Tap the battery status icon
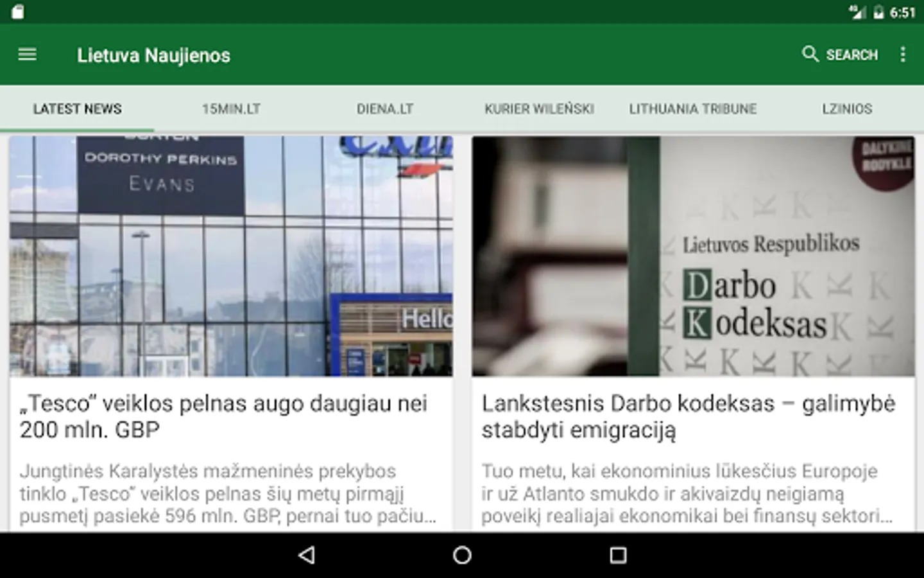Image resolution: width=924 pixels, height=578 pixels. pos(878,12)
